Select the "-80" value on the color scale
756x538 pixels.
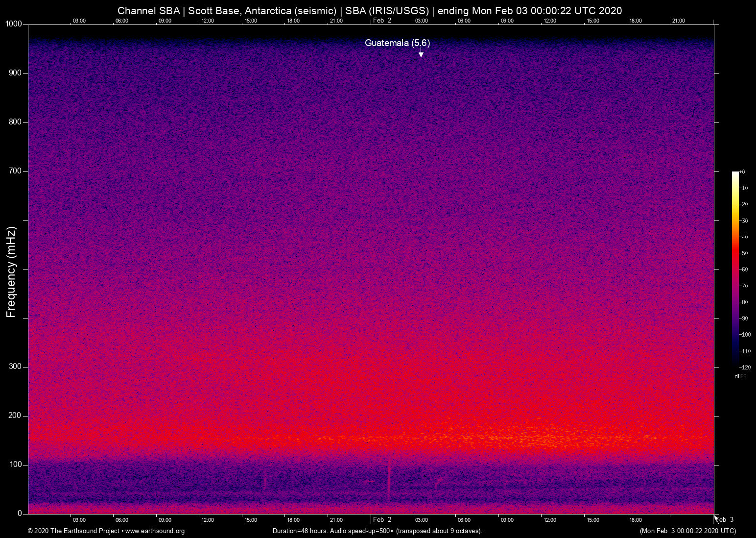[743, 302]
